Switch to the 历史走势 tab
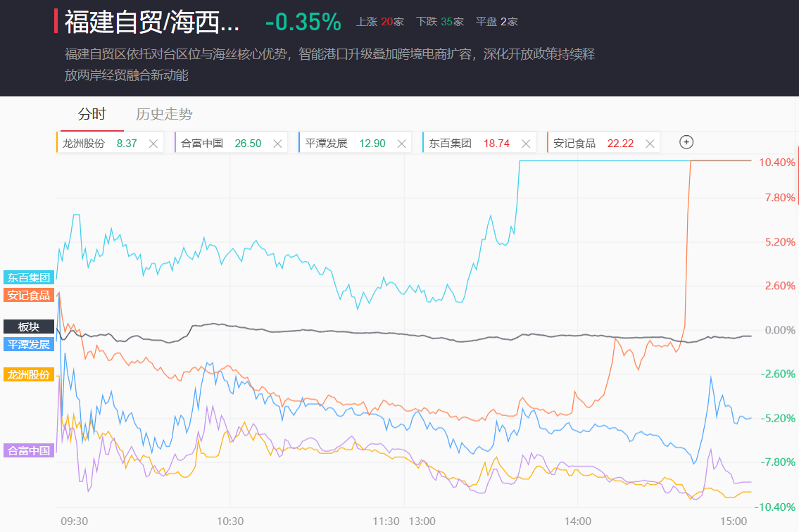Viewport: 799px width, 532px height. coord(164,114)
